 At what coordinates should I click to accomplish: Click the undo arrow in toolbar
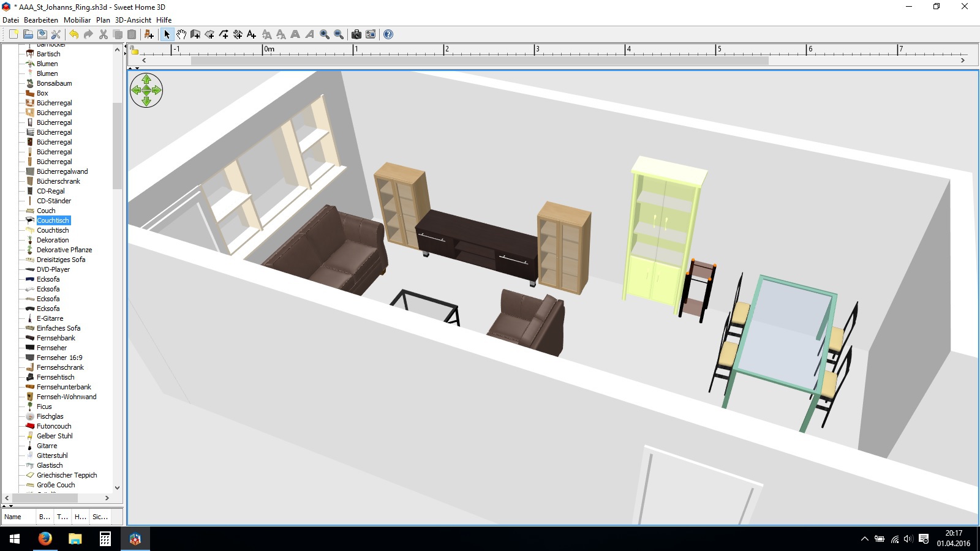[73, 34]
